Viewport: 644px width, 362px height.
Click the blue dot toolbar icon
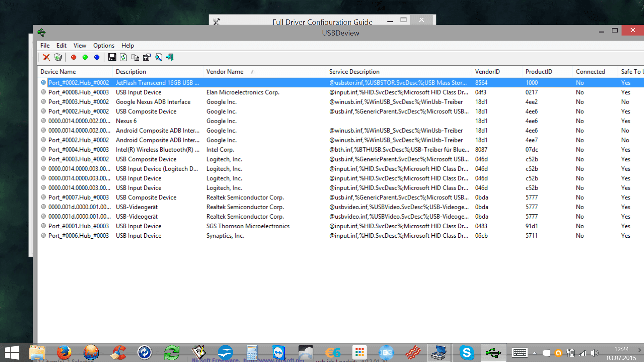(97, 57)
